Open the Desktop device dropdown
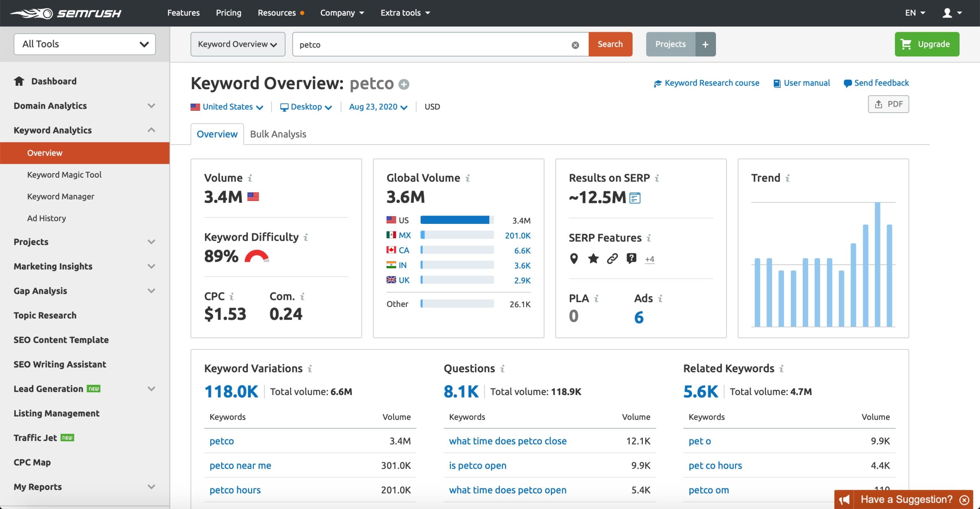This screenshot has height=509, width=980. [x=305, y=106]
